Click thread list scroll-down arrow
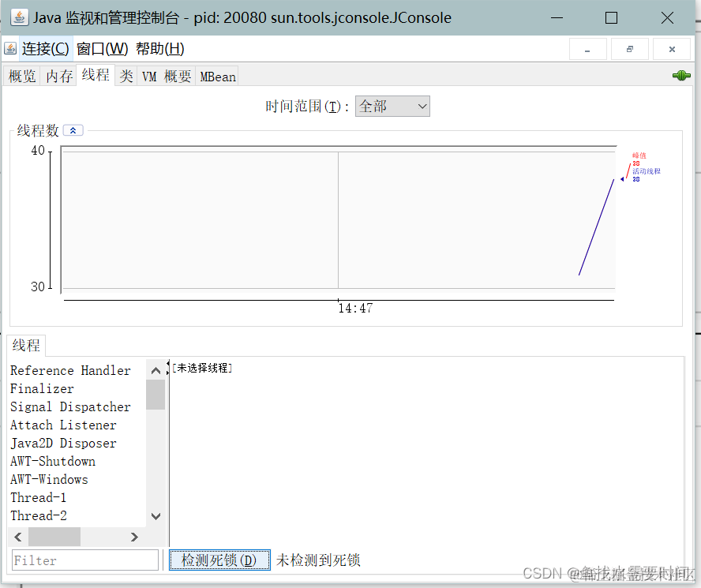This screenshot has width=701, height=588. tap(156, 516)
